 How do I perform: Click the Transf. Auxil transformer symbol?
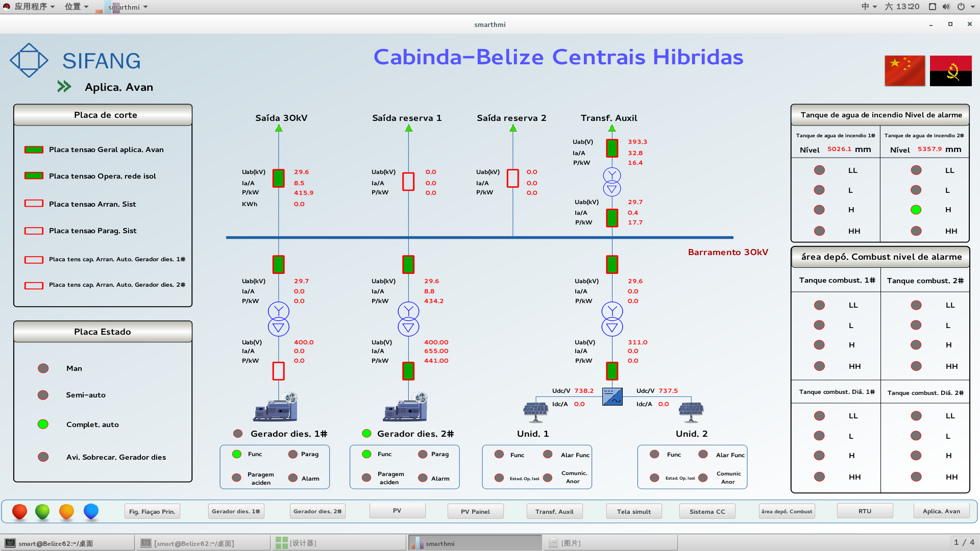click(611, 182)
